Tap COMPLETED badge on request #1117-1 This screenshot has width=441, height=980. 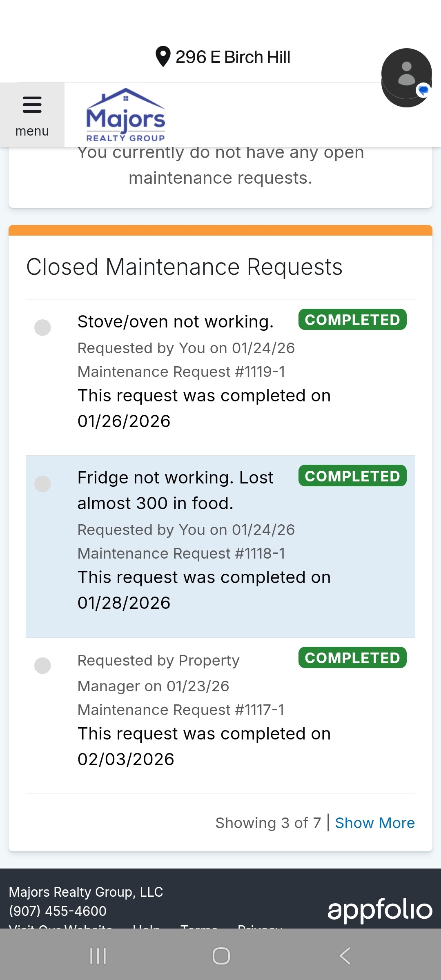point(352,658)
